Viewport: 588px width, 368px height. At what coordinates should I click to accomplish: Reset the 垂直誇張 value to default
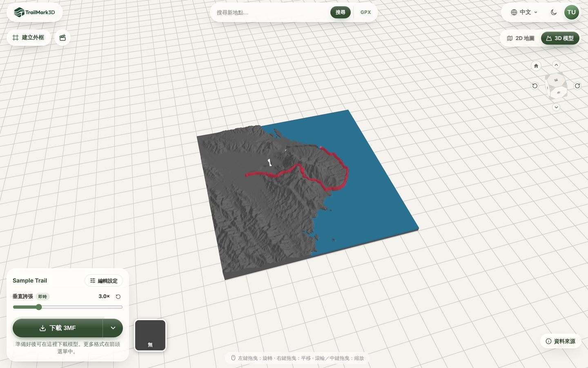click(x=118, y=296)
